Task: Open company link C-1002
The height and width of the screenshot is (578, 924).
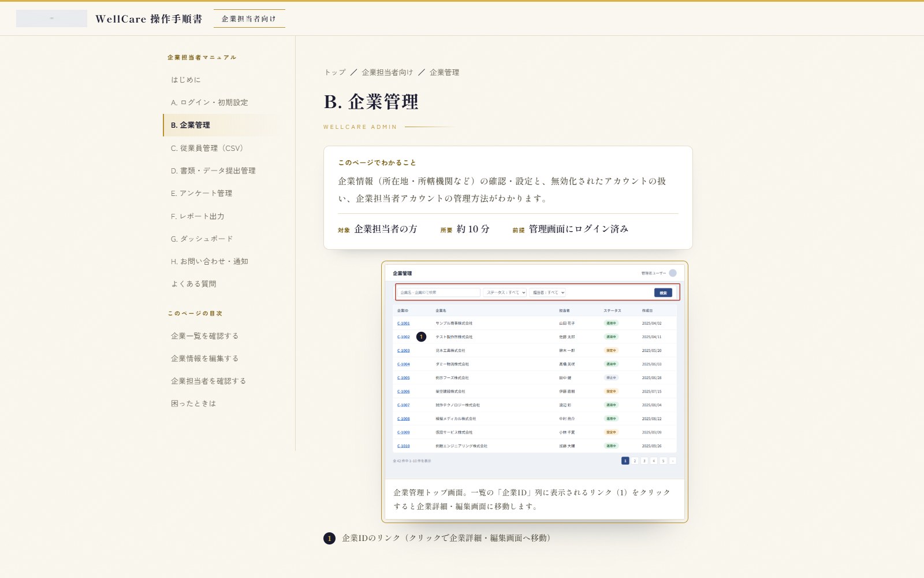Action: click(x=404, y=337)
